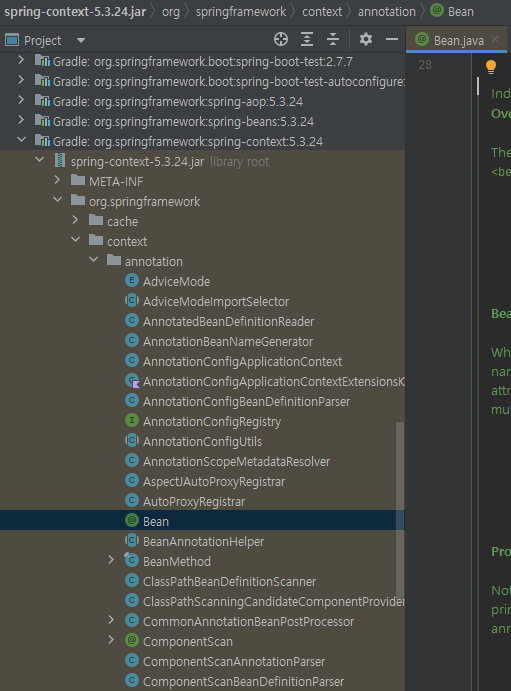Click line number 28 in gutter
The height and width of the screenshot is (691, 511).
pos(425,65)
